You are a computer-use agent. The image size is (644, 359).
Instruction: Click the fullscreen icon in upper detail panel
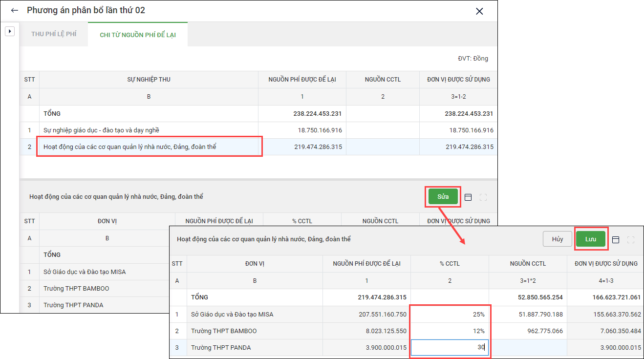pyautogui.click(x=483, y=197)
